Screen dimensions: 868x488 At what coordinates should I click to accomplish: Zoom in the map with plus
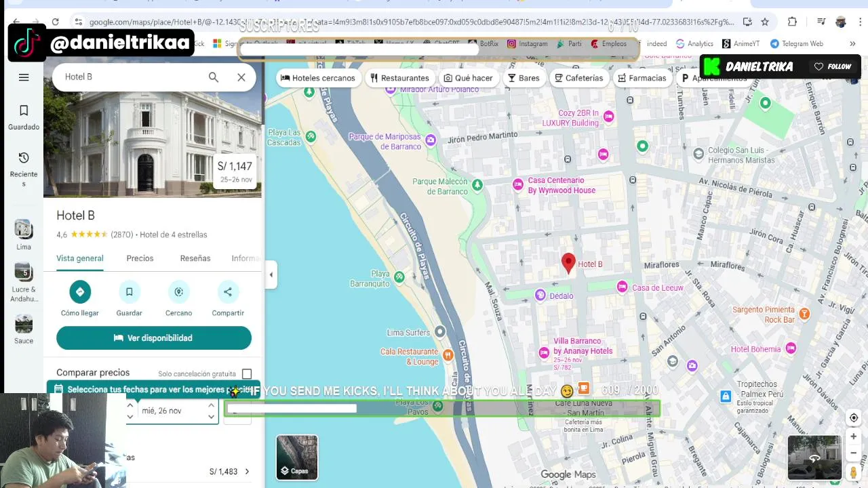pos(854,436)
